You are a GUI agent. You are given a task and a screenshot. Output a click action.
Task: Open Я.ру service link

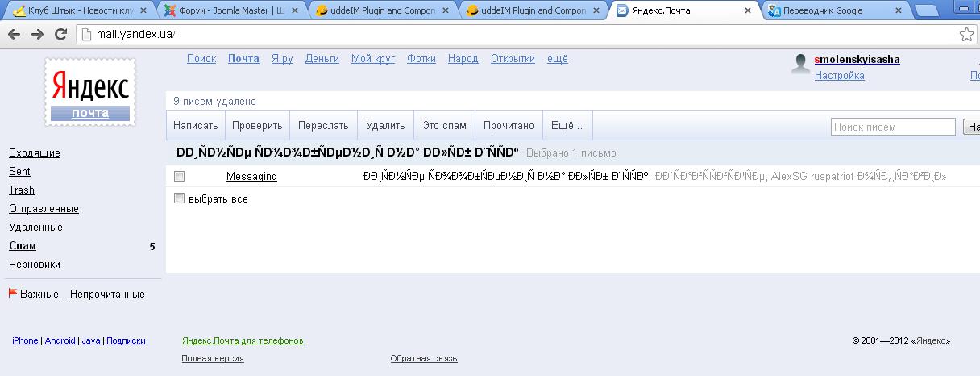[x=282, y=59]
